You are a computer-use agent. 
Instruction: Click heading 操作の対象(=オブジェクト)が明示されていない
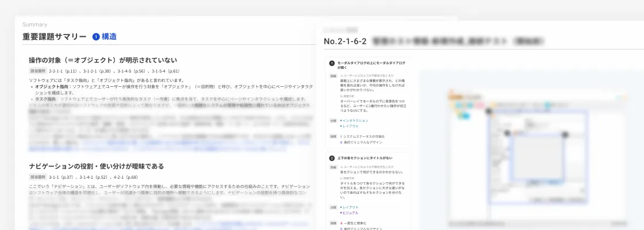pos(103,60)
